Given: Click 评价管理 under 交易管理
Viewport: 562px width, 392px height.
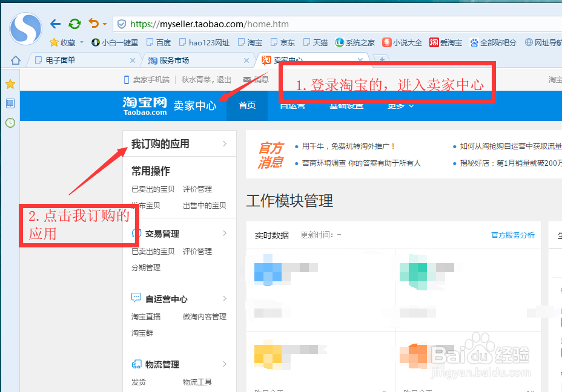Looking at the screenshot, I should [197, 251].
